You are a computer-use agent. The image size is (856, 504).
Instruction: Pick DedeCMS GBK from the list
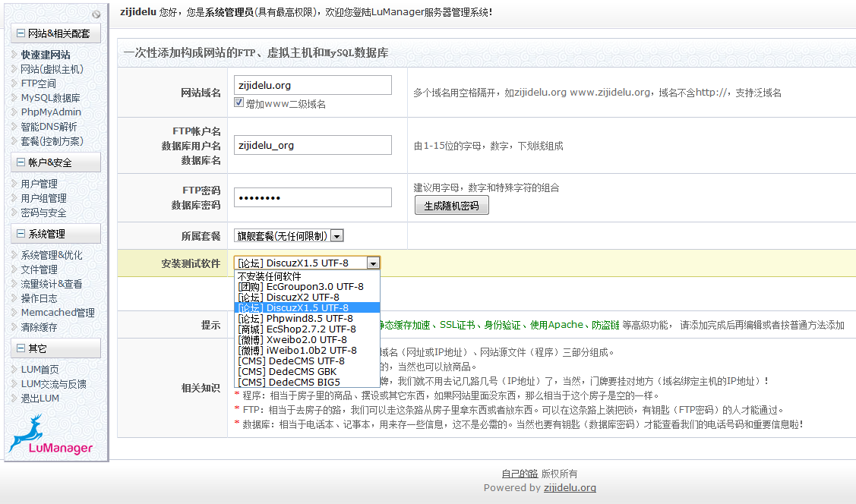pyautogui.click(x=289, y=372)
